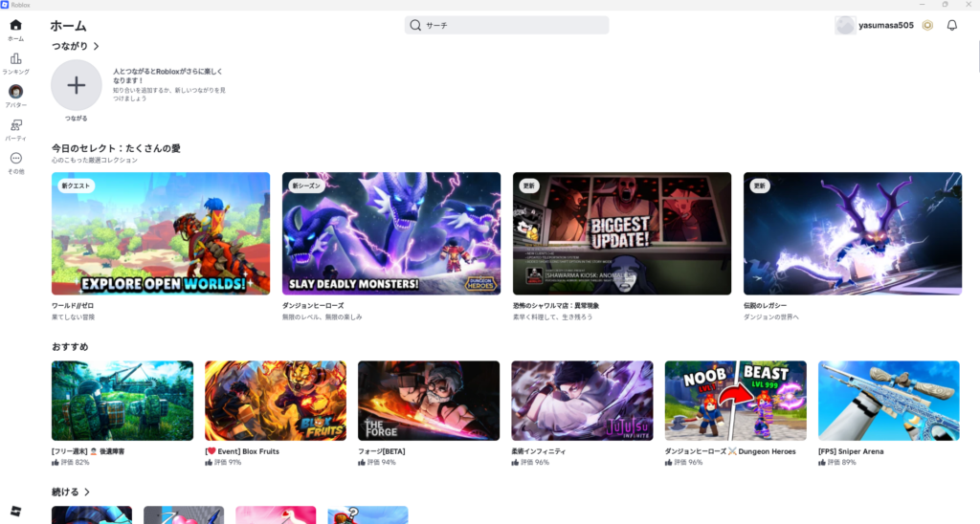980x524 pixels.
Task: Select the Blox Fruits recommended game
Action: tap(276, 401)
